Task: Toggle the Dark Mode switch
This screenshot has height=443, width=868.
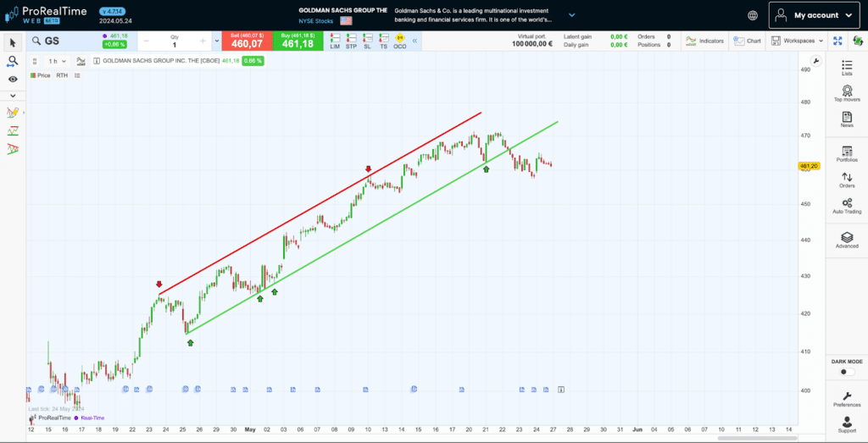Action: pos(847,372)
